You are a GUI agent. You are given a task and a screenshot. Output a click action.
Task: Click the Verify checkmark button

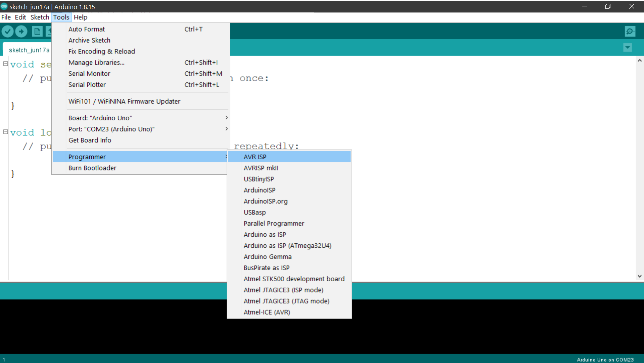[7, 31]
